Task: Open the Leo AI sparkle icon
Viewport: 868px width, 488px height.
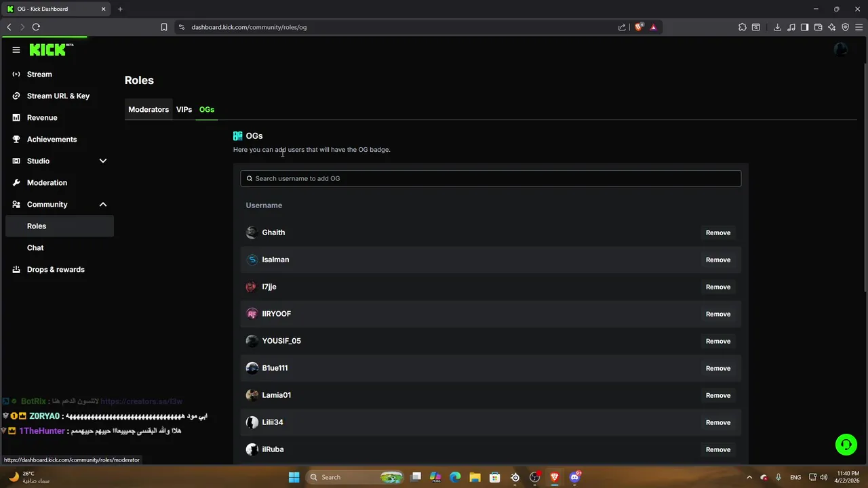Action: pos(832,27)
